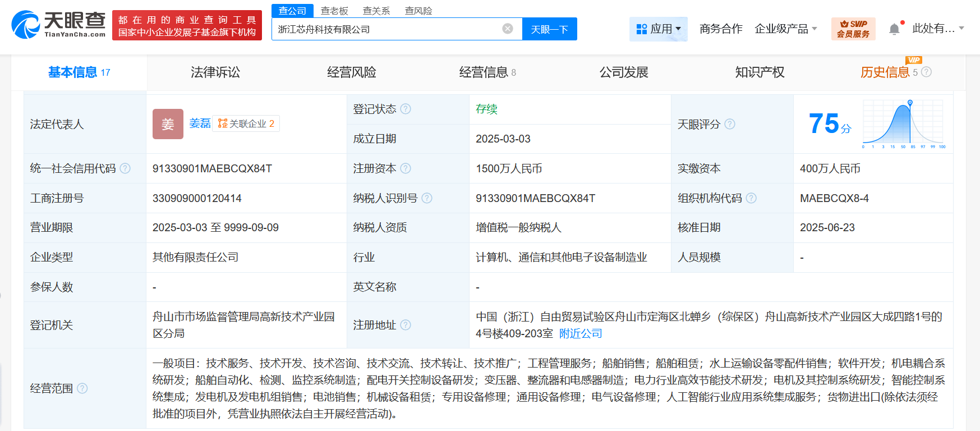Select the 增值税一般纳税人 value
This screenshot has height=431, width=980.
[x=518, y=227]
